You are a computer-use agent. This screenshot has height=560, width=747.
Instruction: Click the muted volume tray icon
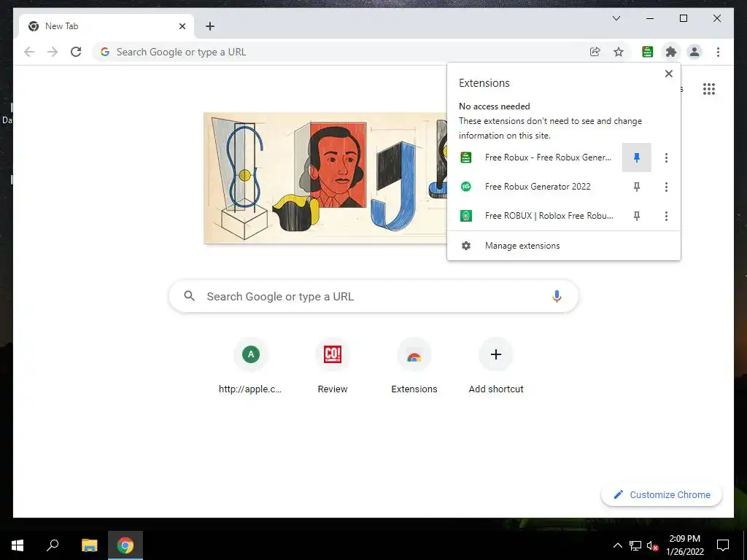click(652, 545)
